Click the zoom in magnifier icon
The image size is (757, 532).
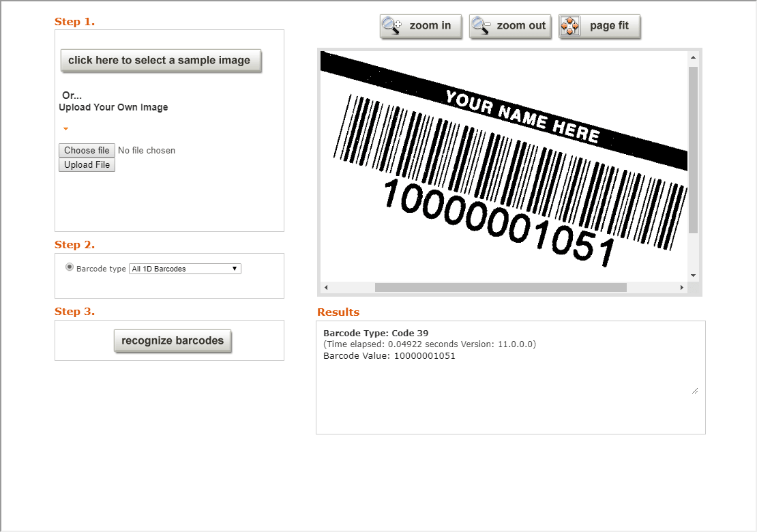pyautogui.click(x=391, y=26)
